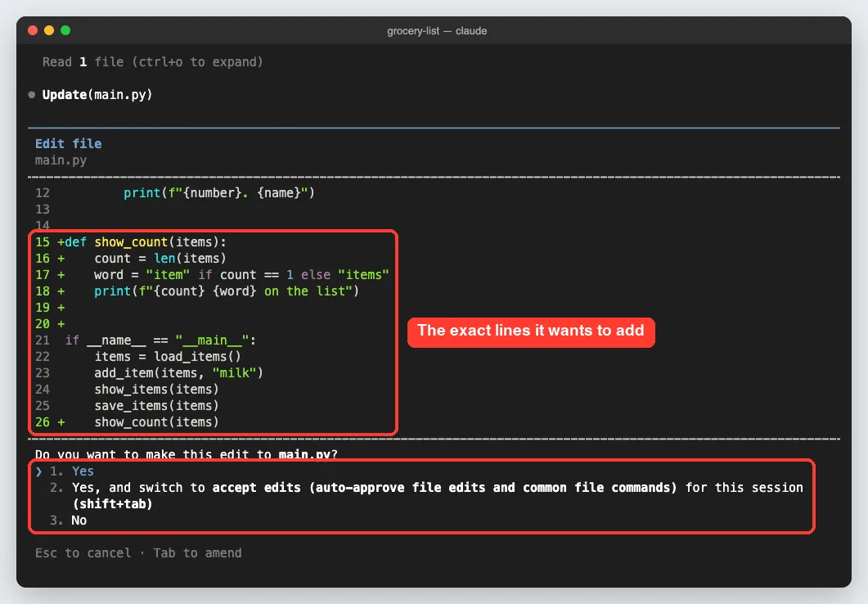
Task: Click line number 13 in the diff
Action: click(43, 210)
